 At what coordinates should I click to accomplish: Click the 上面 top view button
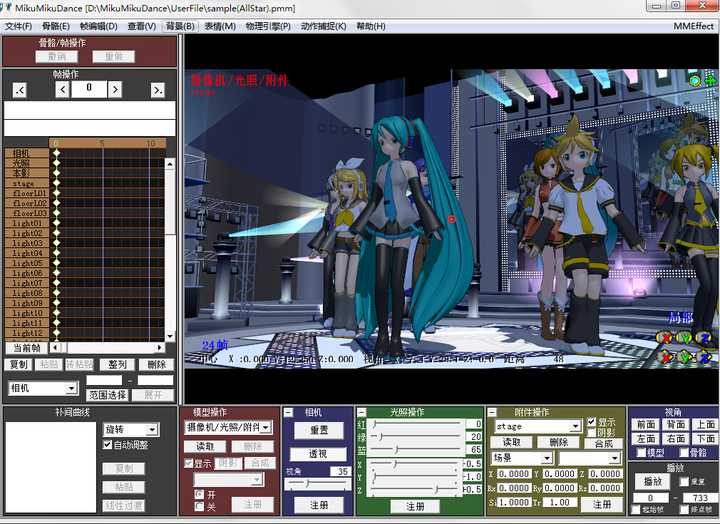pos(705,424)
